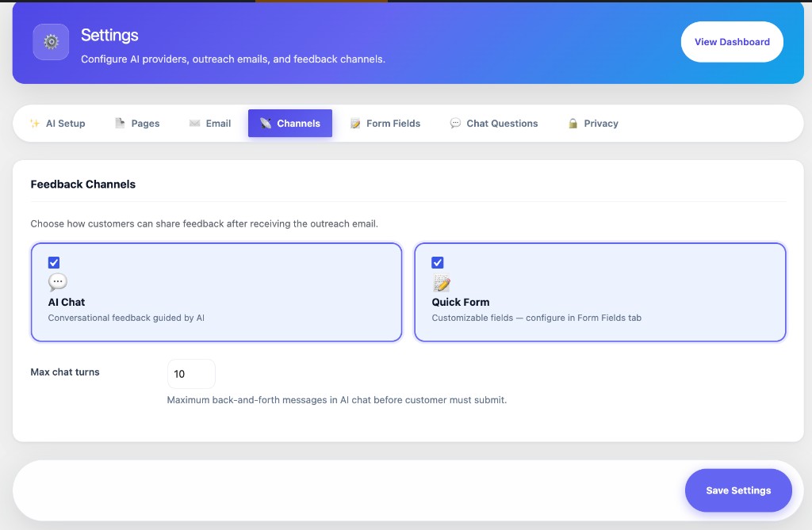Open the Privacy tab
The width and height of the screenshot is (812, 530).
point(593,123)
